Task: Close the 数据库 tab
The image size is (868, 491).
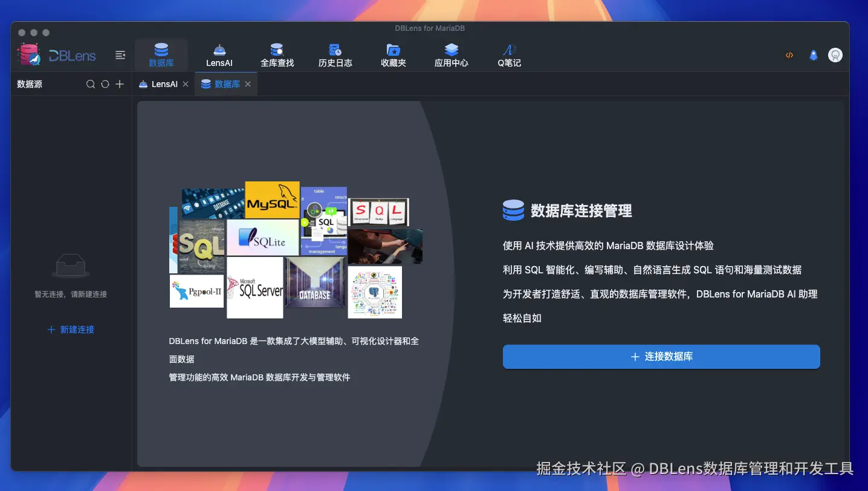Action: [x=248, y=84]
